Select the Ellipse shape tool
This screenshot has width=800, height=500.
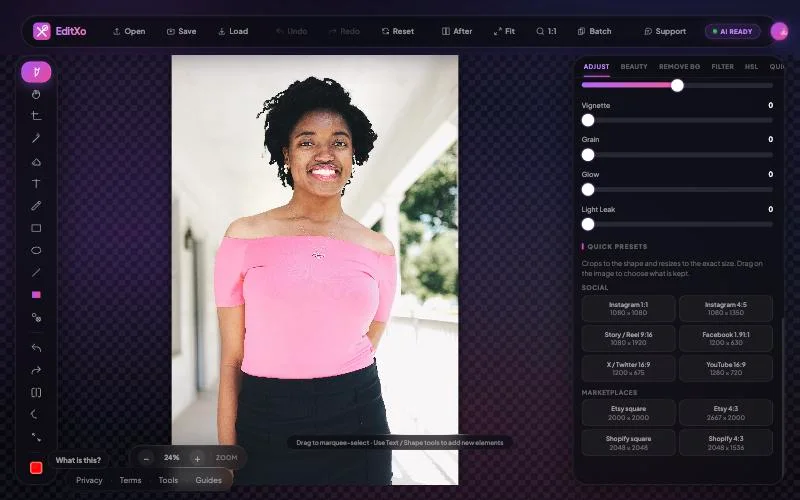pos(36,251)
